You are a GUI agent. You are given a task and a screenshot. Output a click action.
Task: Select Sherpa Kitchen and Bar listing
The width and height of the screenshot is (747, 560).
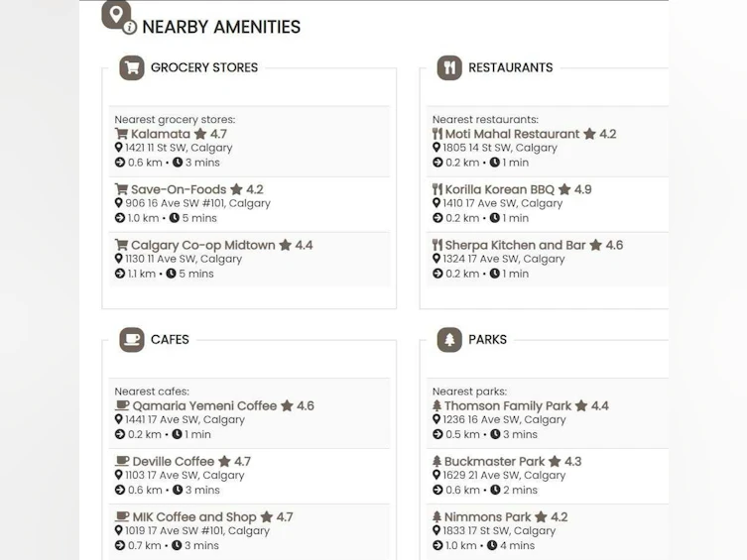pos(515,245)
